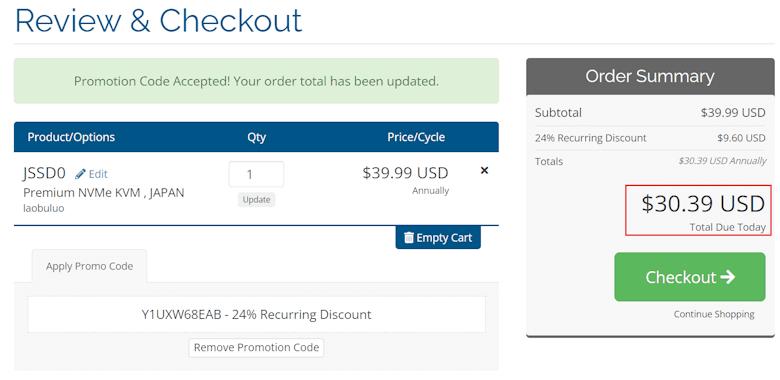The height and width of the screenshot is (380, 780).
Task: Click the Order Summary header
Action: 650,77
